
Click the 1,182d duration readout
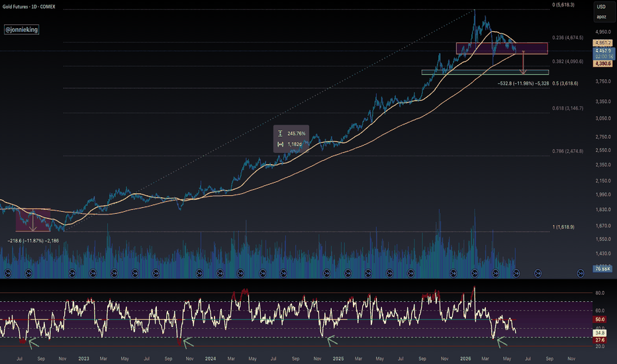click(295, 144)
